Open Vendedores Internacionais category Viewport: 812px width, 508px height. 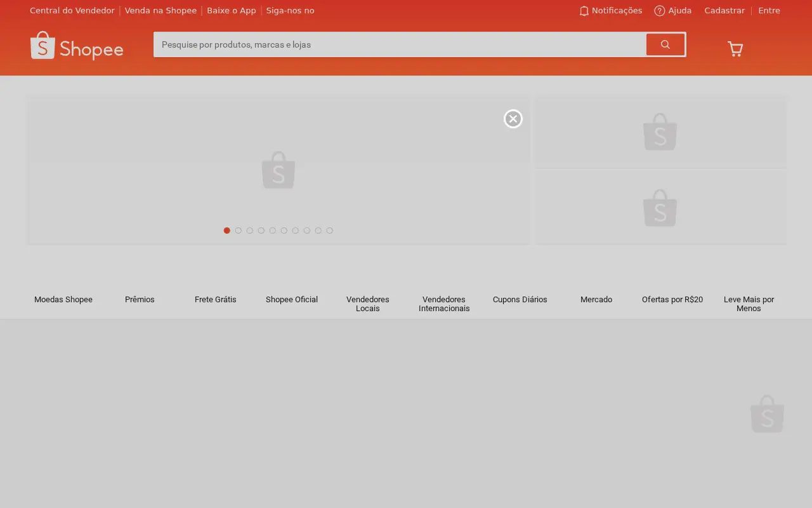(x=444, y=304)
